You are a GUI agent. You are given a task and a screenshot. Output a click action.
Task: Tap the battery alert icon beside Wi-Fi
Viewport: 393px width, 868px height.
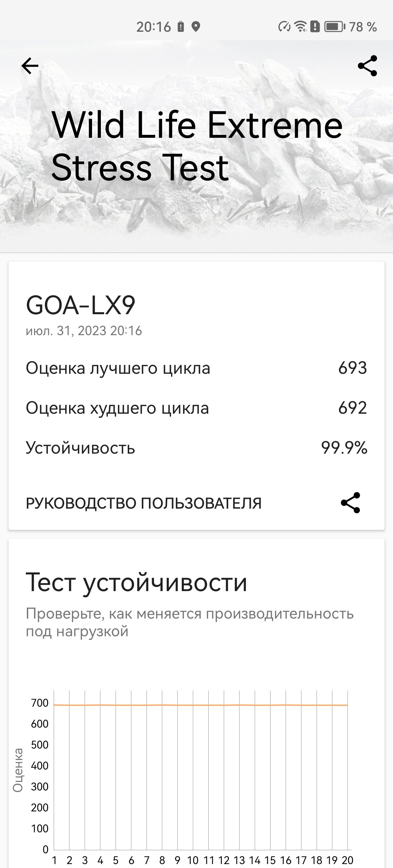pos(315,27)
